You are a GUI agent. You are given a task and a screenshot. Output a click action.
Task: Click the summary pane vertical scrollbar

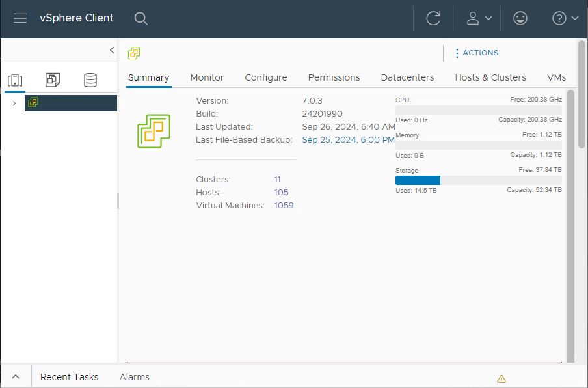570,225
